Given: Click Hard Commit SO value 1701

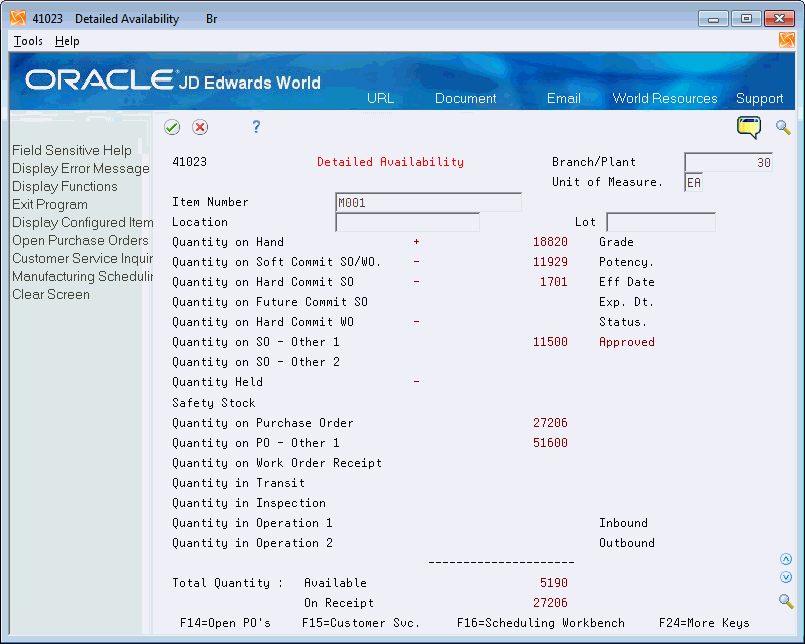Looking at the screenshot, I should [553, 282].
